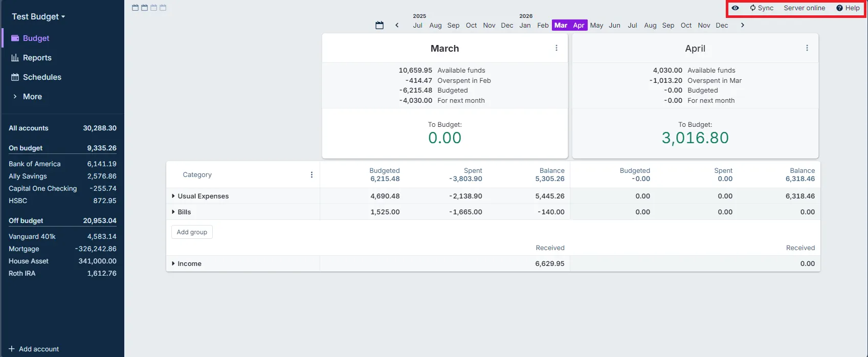
Task: Click the Add group button
Action: point(192,232)
